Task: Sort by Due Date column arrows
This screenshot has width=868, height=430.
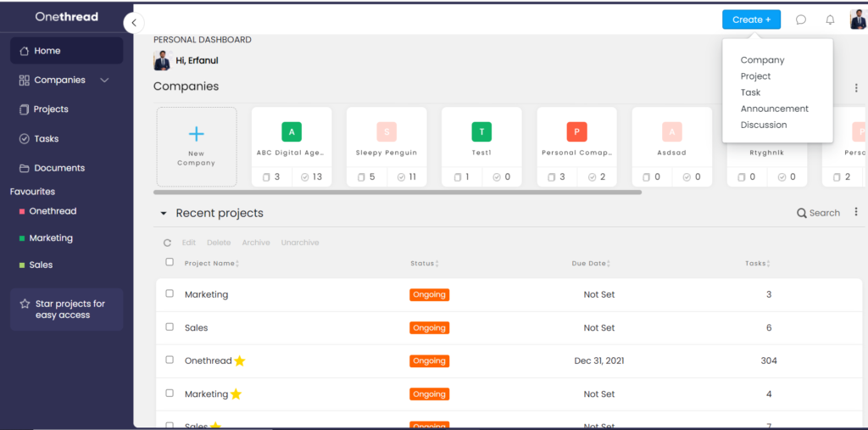Action: 609,264
